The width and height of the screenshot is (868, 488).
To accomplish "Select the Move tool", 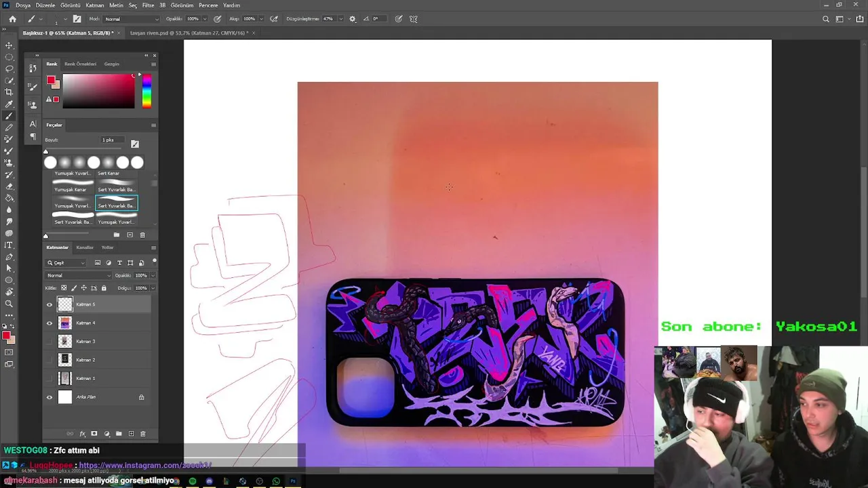I will [x=9, y=45].
